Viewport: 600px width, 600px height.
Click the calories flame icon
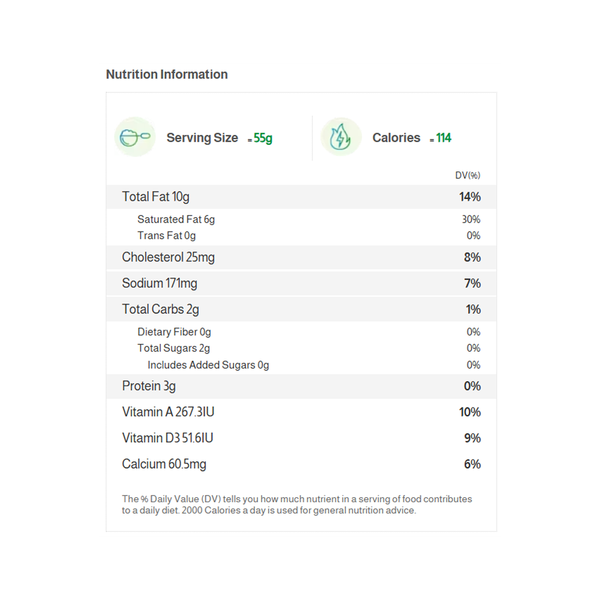(341, 137)
